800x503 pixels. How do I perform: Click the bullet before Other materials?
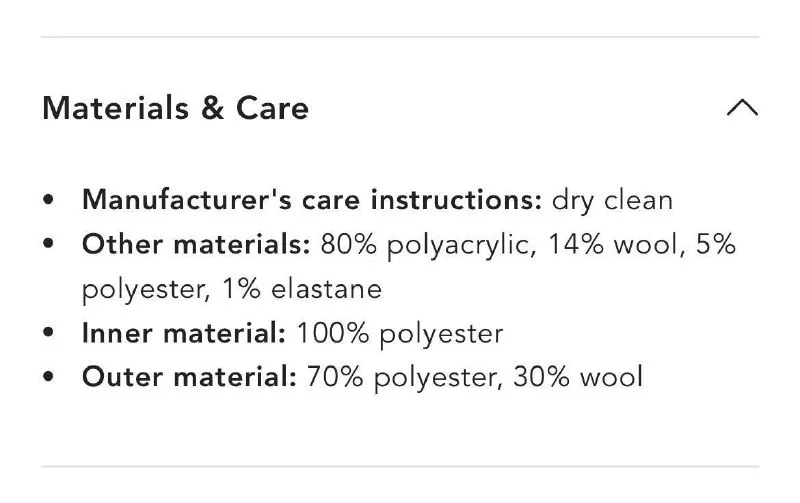click(49, 246)
